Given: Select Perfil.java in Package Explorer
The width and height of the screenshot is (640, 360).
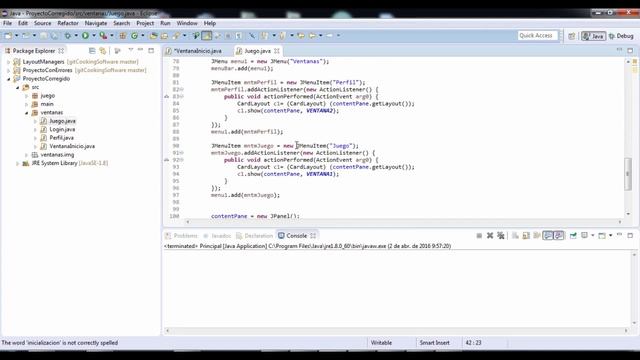Looking at the screenshot, I should pos(62,138).
